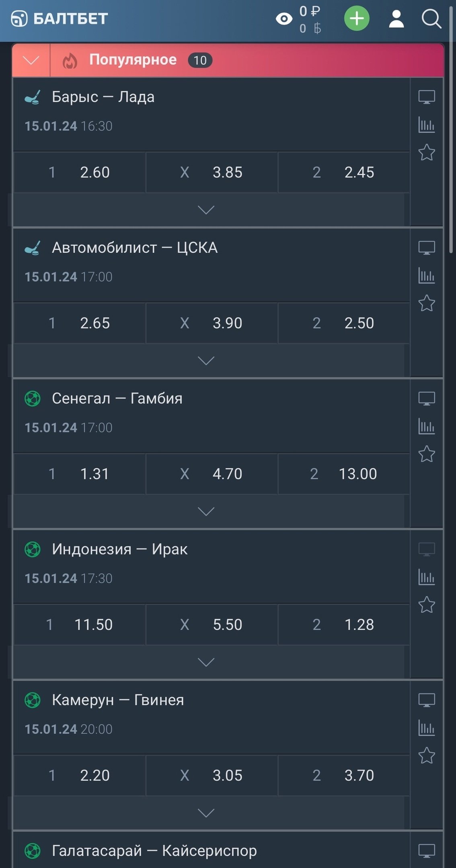The height and width of the screenshot is (868, 456).
Task: Open statistics icon for Сенегал — Гамбия
Action: click(427, 426)
